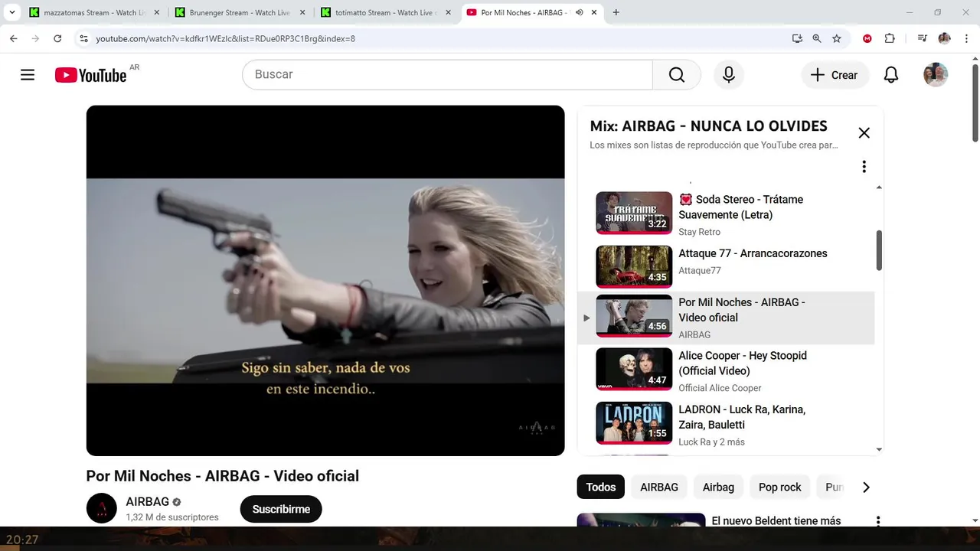Go back in browser history
Screen dimensions: 980x551
13,38
